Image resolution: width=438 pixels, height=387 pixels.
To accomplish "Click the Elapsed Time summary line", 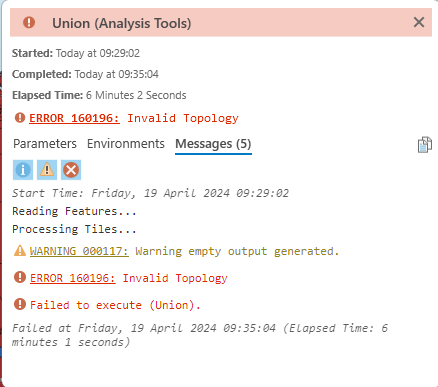I will click(99, 95).
